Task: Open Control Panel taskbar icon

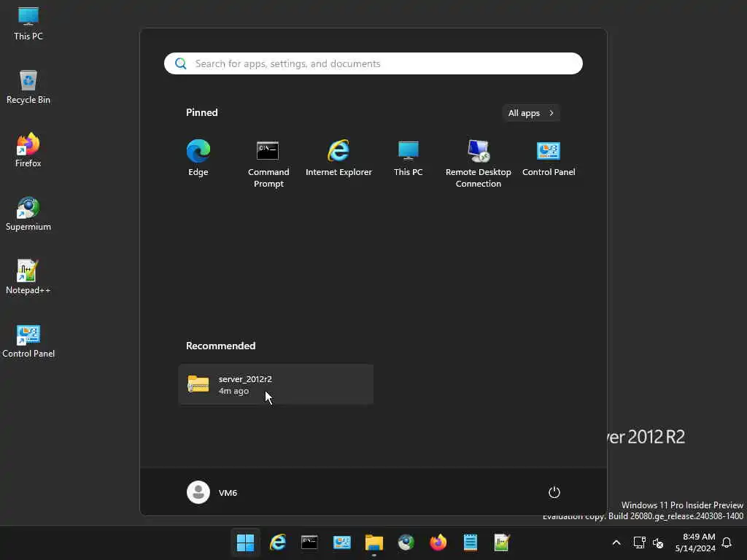Action: 342,542
